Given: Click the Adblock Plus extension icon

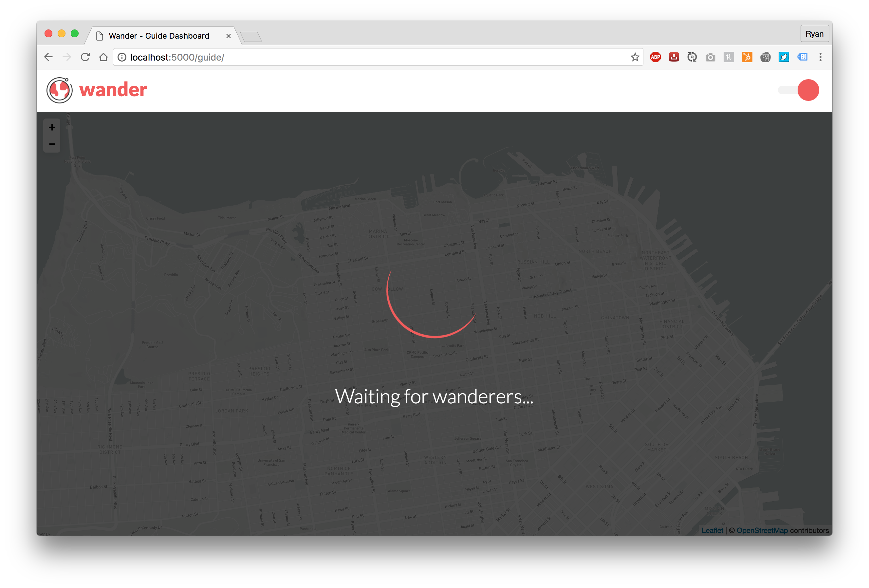Looking at the screenshot, I should click(x=655, y=57).
